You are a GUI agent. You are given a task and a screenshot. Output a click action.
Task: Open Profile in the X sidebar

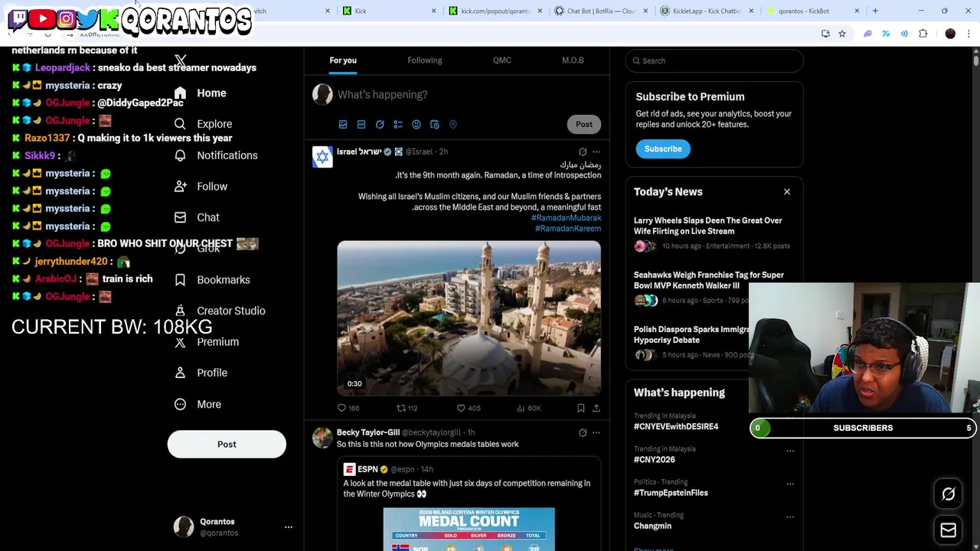(200, 373)
